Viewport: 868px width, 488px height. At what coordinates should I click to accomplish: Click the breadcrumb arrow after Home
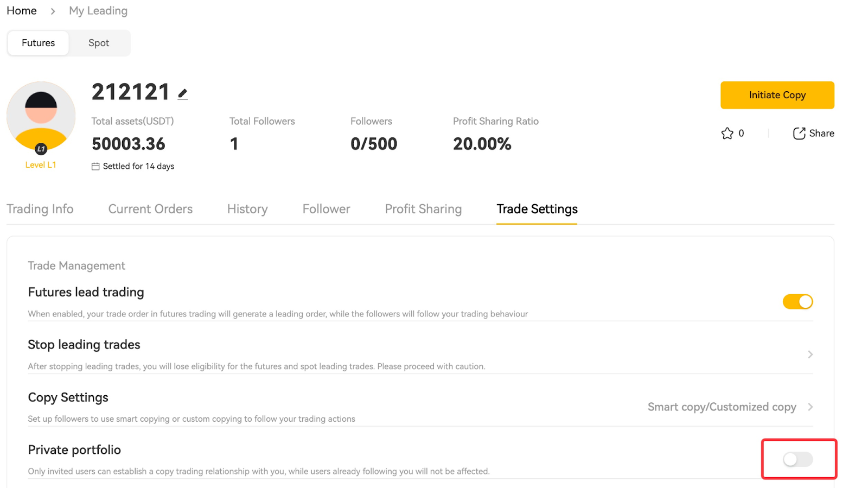pos(53,11)
